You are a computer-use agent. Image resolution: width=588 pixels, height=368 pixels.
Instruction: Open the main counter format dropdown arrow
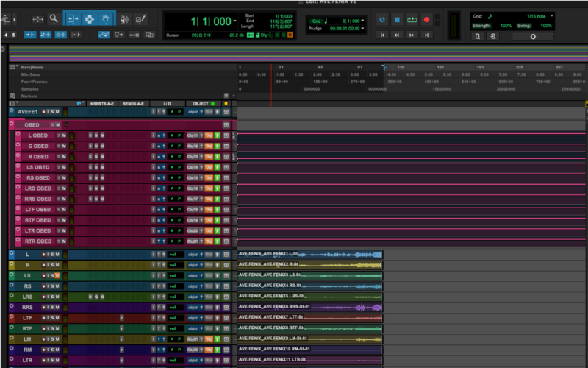[x=234, y=21]
